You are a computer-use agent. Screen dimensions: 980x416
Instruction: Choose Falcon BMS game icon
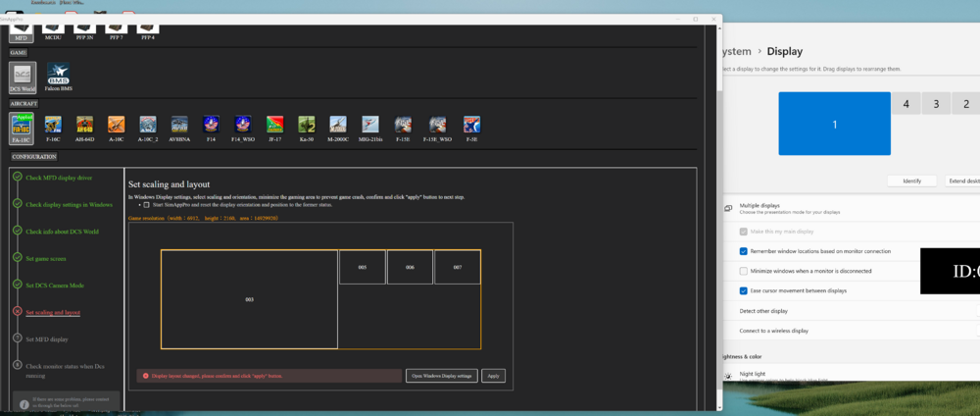(58, 77)
